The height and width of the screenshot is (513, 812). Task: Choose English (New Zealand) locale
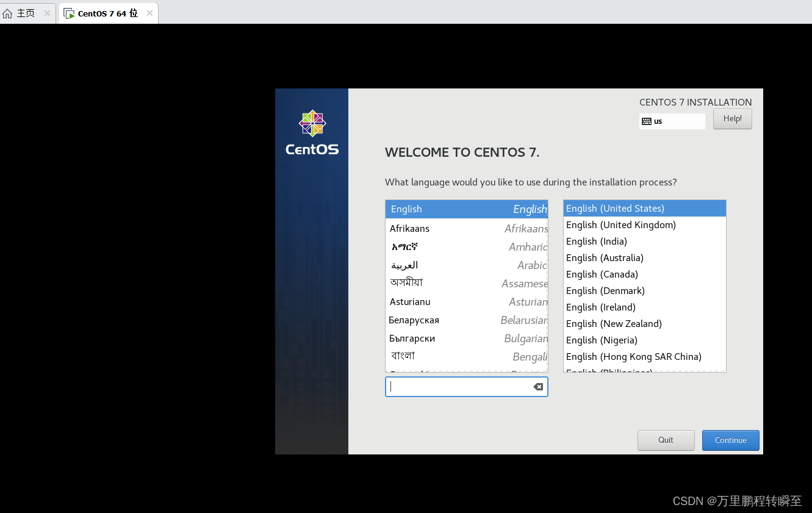(644, 324)
